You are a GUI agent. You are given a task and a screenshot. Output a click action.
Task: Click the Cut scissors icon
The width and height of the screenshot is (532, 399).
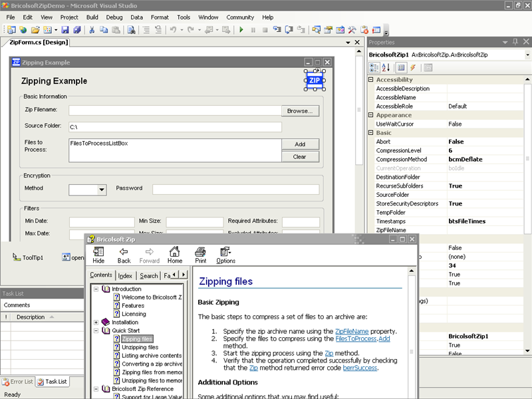pos(92,30)
